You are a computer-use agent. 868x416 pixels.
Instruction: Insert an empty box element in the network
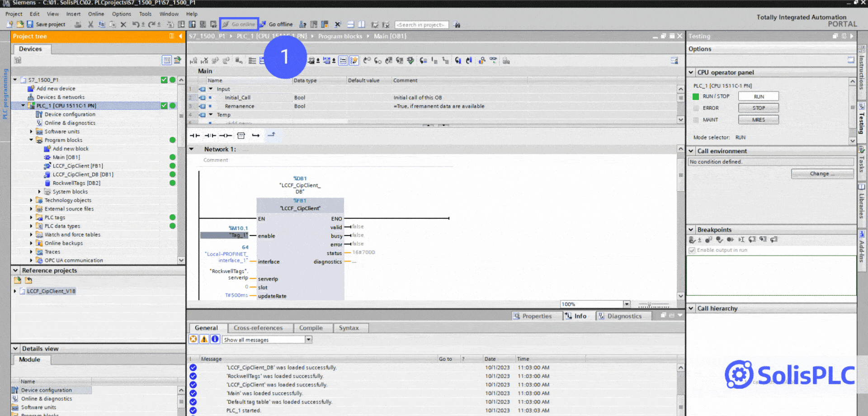[x=241, y=135]
